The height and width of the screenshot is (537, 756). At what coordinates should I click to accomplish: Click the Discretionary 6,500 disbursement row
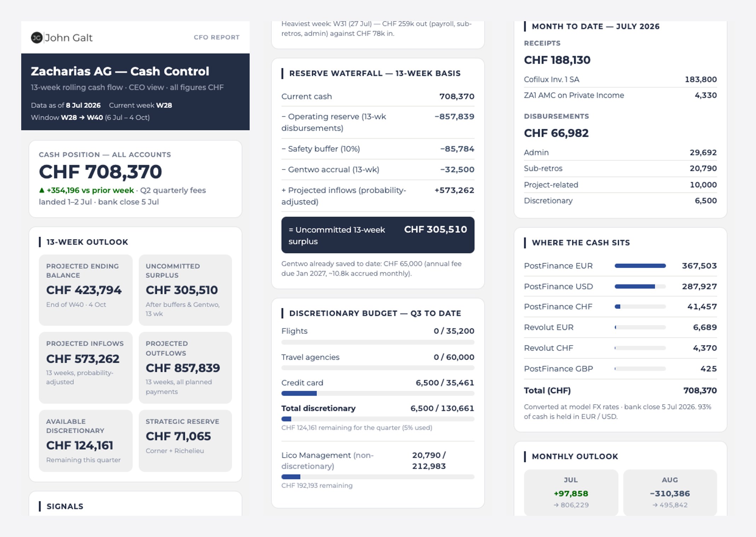(x=620, y=201)
